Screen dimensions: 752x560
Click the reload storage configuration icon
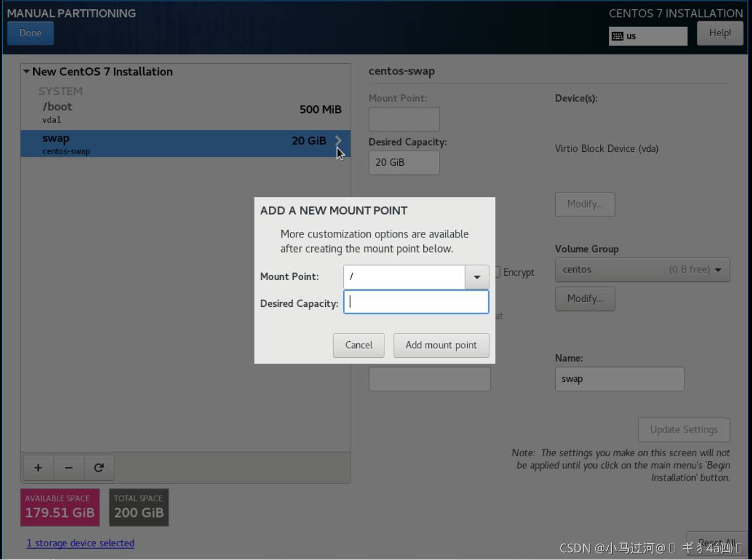[x=99, y=467]
